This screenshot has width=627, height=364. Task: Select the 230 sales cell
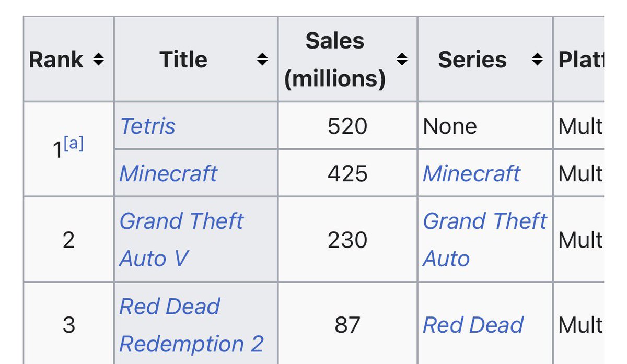347,240
